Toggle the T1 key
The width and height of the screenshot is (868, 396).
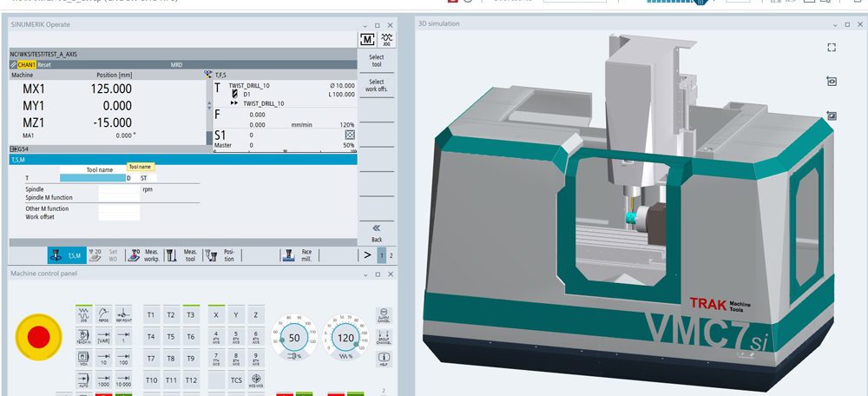151,314
